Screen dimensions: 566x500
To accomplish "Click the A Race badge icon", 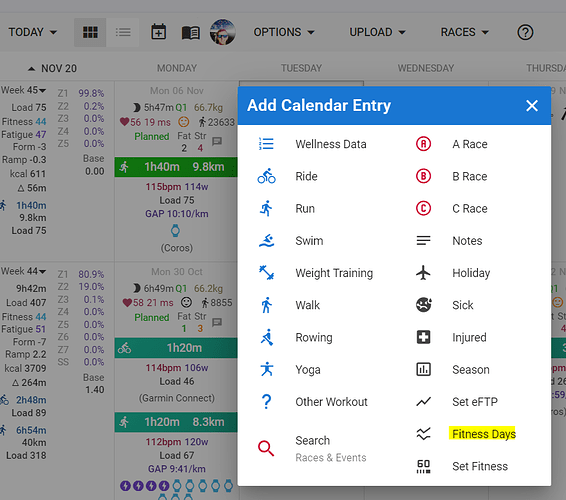I will (x=423, y=144).
